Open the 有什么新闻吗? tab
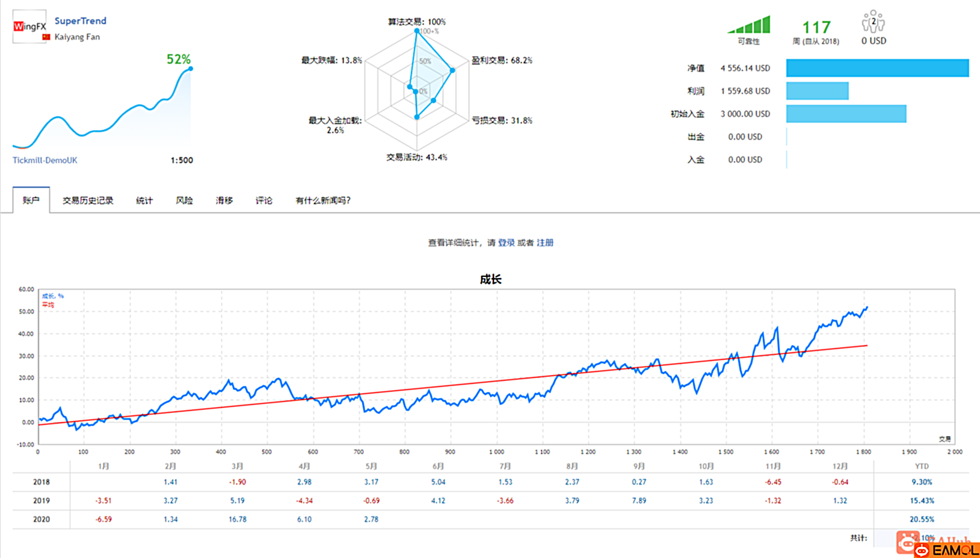The width and height of the screenshot is (980, 558). [x=322, y=200]
